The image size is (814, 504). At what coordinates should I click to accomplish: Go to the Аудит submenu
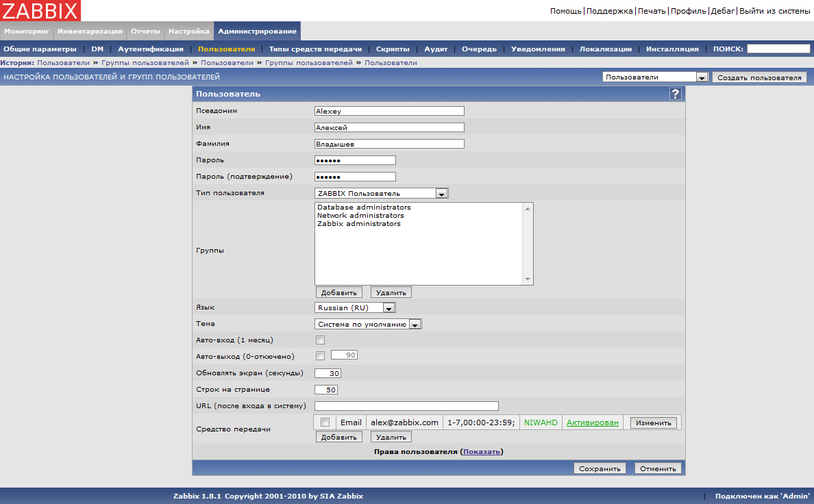click(436, 49)
